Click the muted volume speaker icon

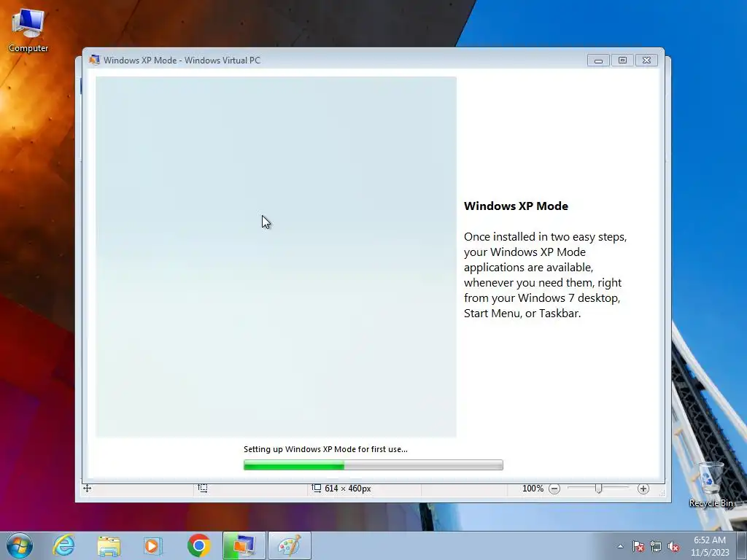(673, 546)
